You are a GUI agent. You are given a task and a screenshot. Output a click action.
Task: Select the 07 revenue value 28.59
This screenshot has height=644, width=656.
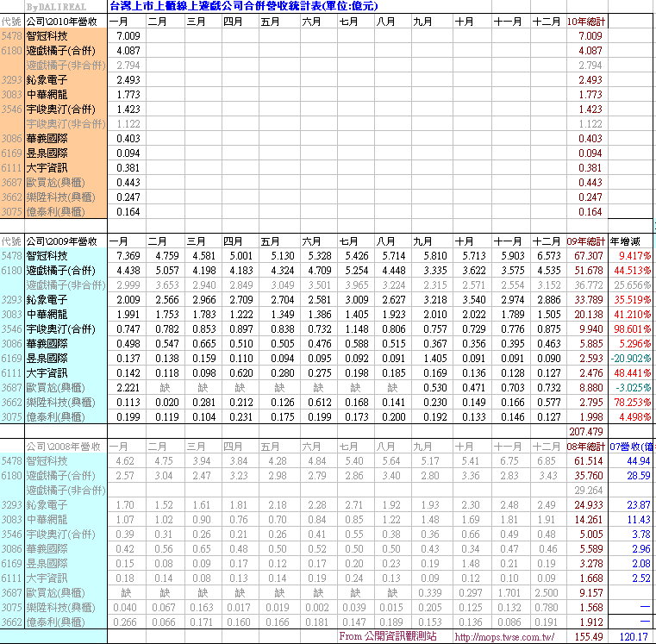pyautogui.click(x=639, y=476)
